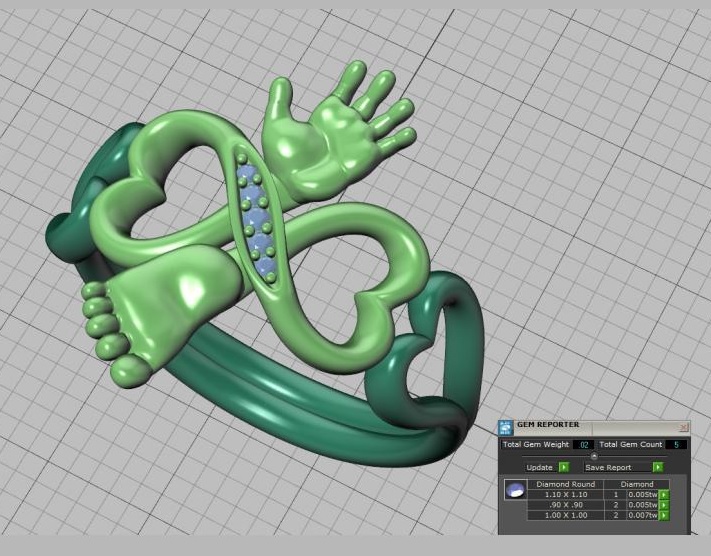
Task: Click the green arrow beside Update
Action: pyautogui.click(x=564, y=467)
